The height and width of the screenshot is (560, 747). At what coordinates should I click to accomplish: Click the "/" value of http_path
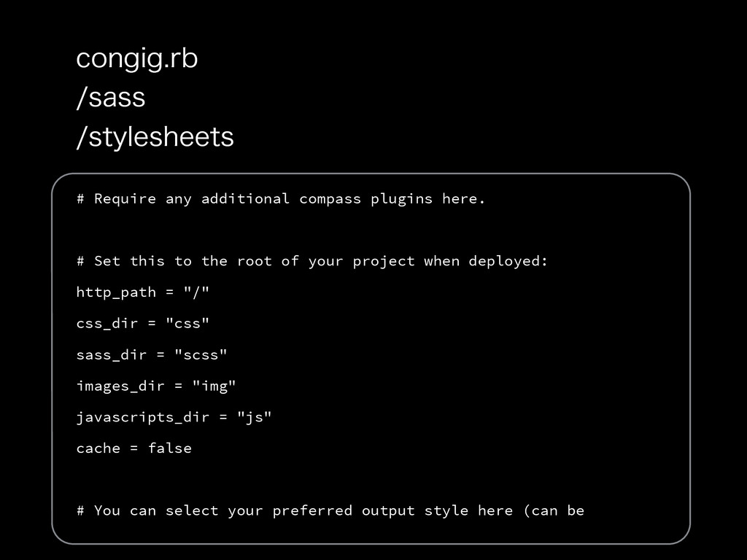197,292
